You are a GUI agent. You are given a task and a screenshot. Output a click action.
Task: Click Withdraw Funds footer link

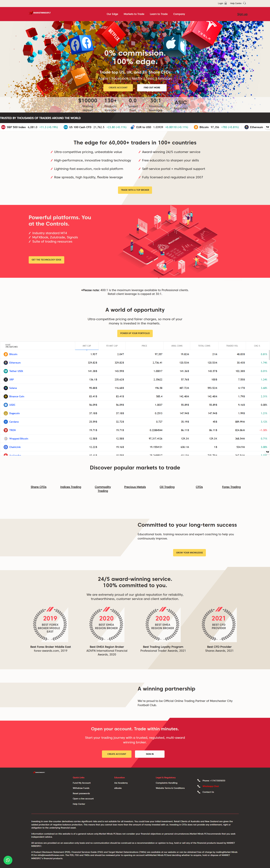pos(81,788)
